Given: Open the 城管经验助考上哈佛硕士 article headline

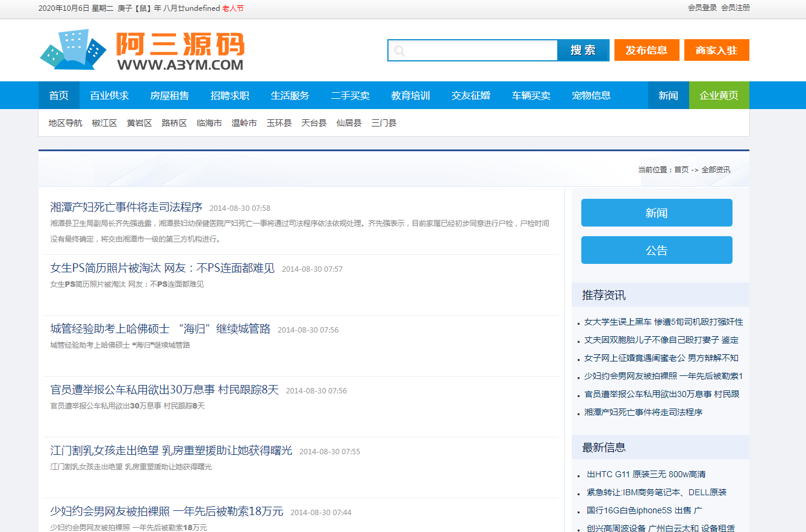Looking at the screenshot, I should coord(160,329).
